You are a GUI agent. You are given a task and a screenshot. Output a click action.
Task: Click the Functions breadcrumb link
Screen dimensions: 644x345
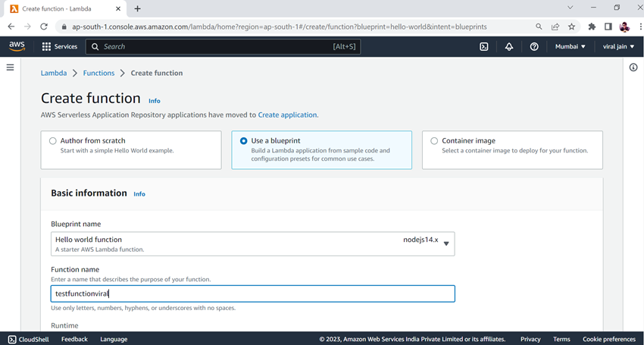click(x=98, y=73)
